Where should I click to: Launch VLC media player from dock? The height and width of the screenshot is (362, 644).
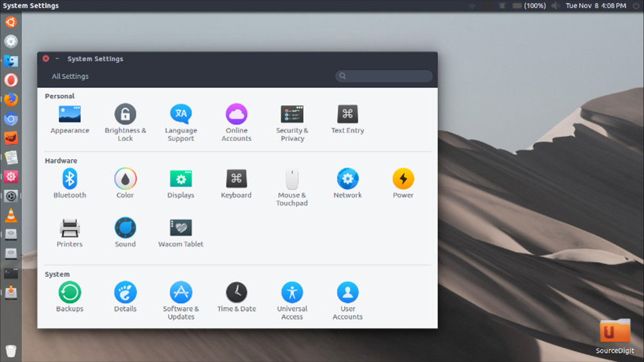click(x=11, y=216)
